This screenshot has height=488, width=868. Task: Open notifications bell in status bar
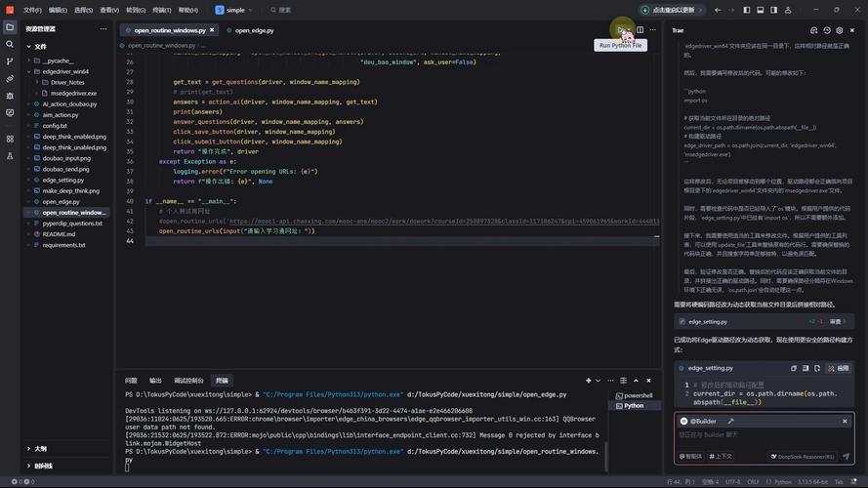853,482
